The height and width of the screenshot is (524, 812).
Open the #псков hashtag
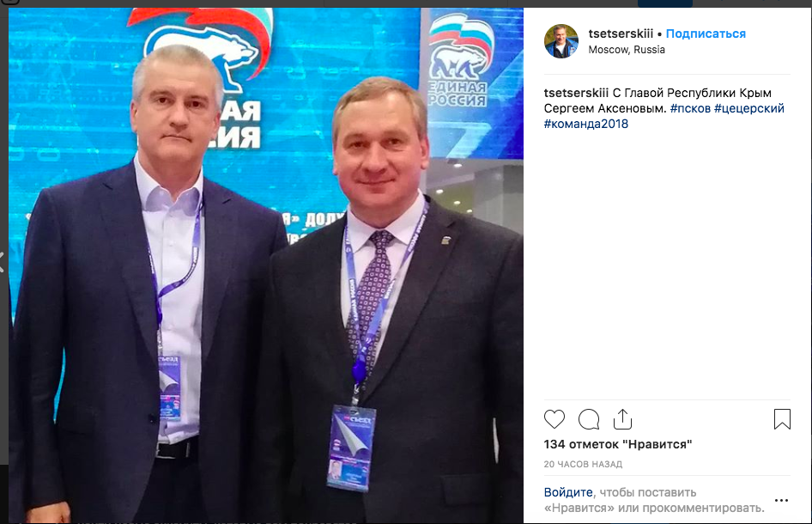point(690,108)
